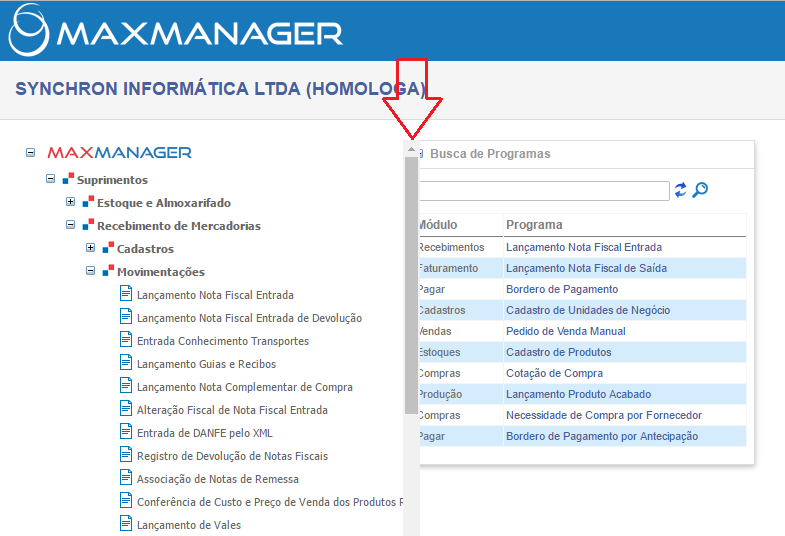The width and height of the screenshot is (785, 536).
Task: Click document icon for Entrada Conhecimento Transportes
Action: [126, 339]
